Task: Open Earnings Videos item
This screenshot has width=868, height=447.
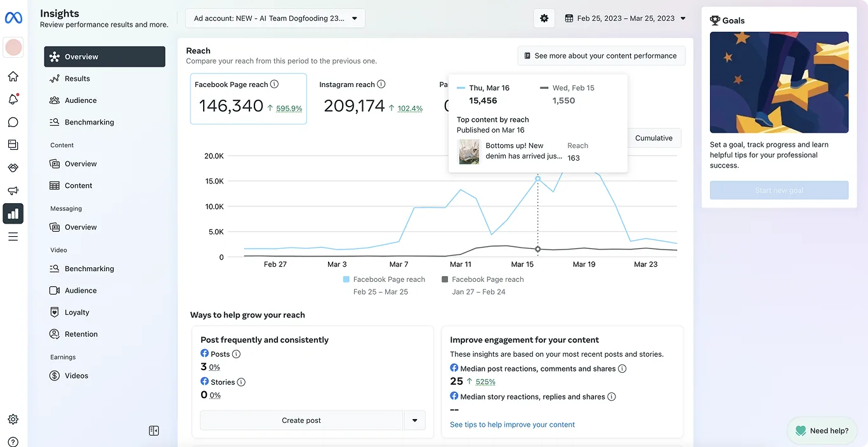Action: point(105,376)
